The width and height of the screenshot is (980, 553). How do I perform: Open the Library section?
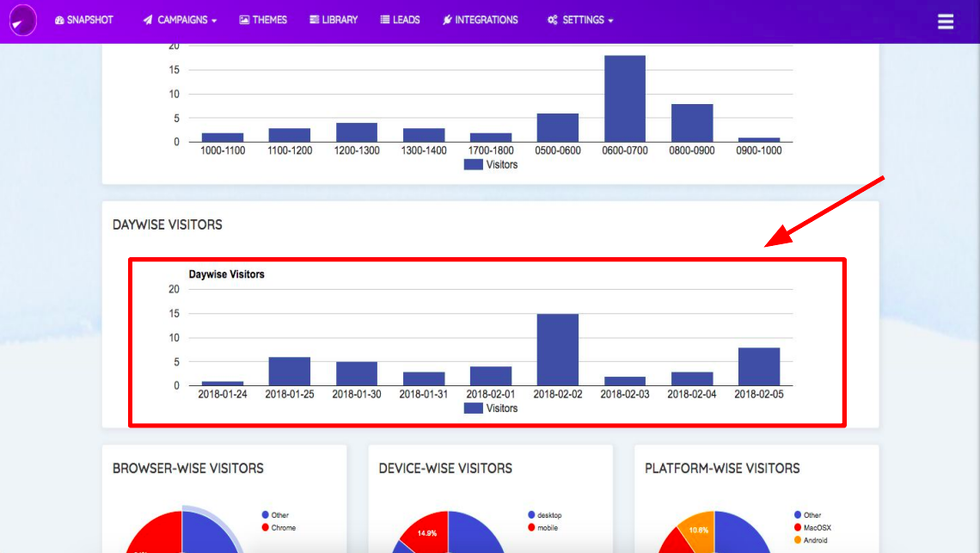point(334,20)
